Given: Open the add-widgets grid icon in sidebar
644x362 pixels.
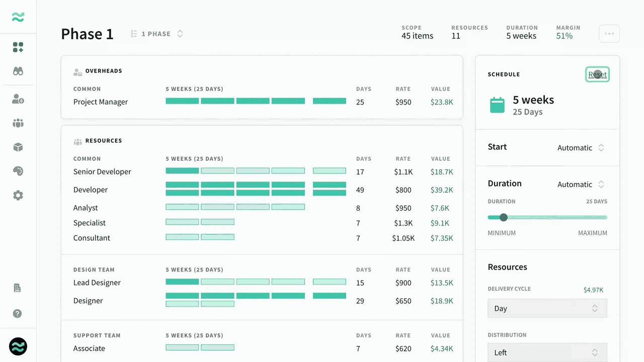Looking at the screenshot, I should click(18, 47).
